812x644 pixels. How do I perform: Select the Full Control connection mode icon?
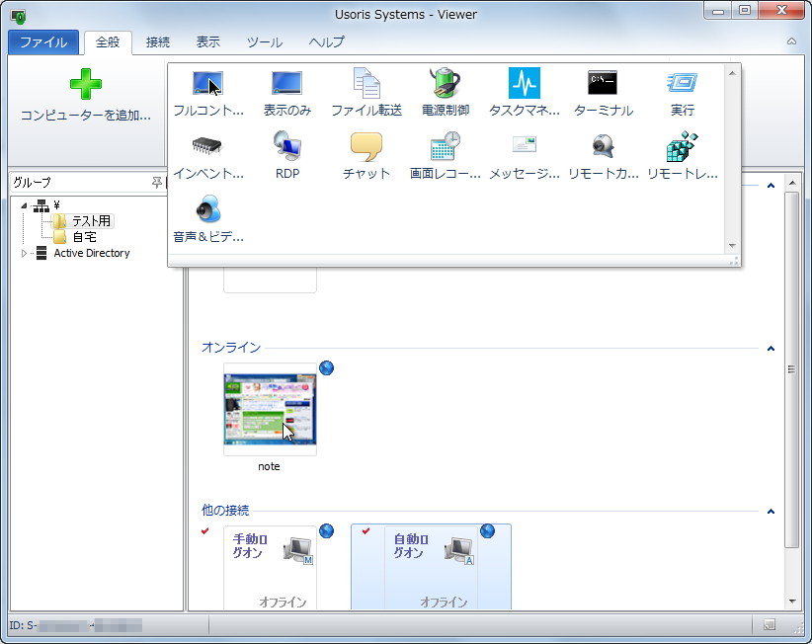pyautogui.click(x=207, y=83)
